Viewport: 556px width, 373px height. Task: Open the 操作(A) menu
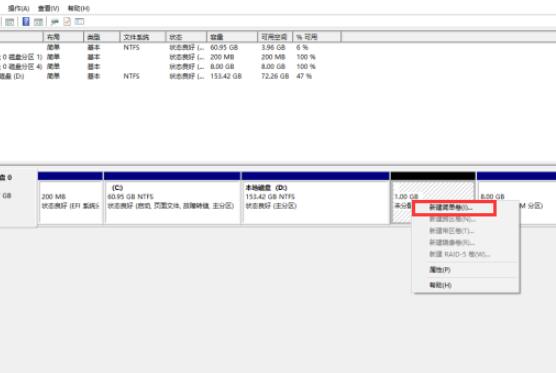19,8
